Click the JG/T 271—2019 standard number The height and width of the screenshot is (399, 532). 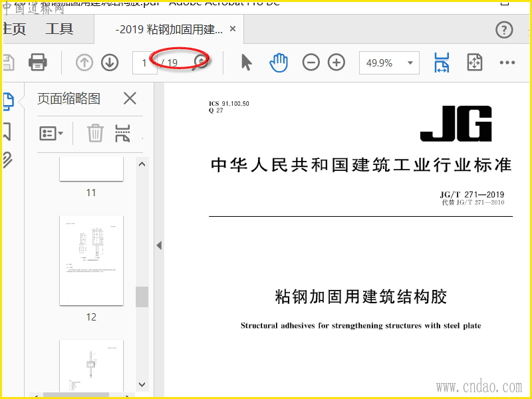pos(472,194)
